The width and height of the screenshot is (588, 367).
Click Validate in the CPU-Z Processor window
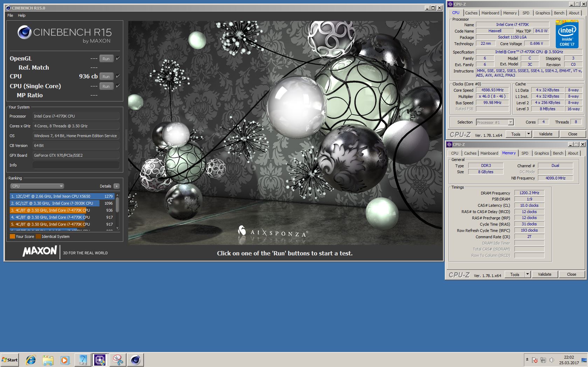[x=546, y=134]
